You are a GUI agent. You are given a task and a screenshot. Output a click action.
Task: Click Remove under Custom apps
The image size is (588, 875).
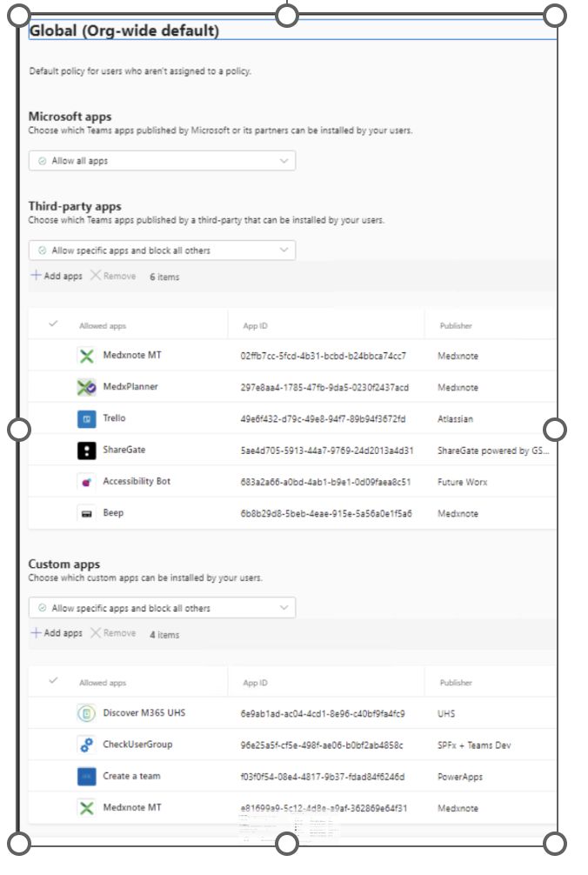pyautogui.click(x=113, y=633)
